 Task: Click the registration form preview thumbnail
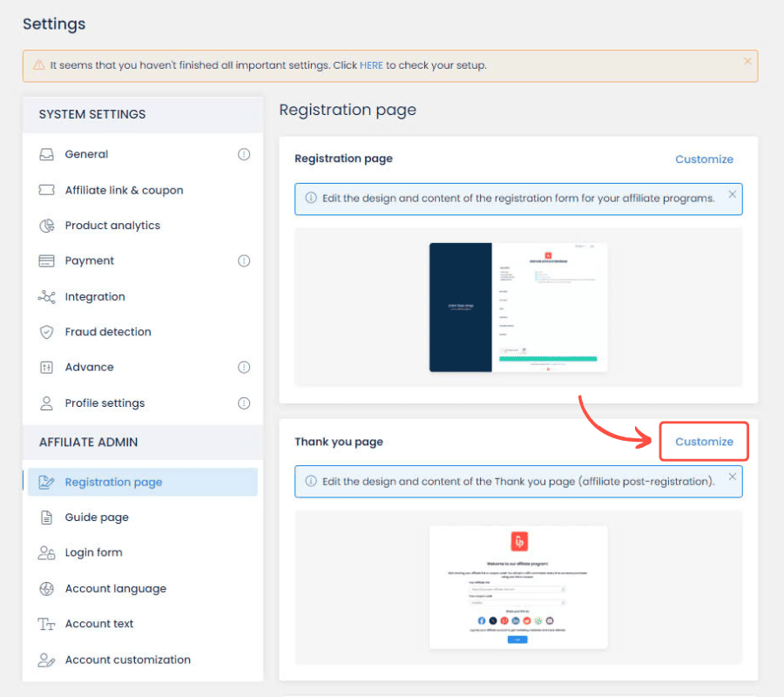click(x=518, y=307)
